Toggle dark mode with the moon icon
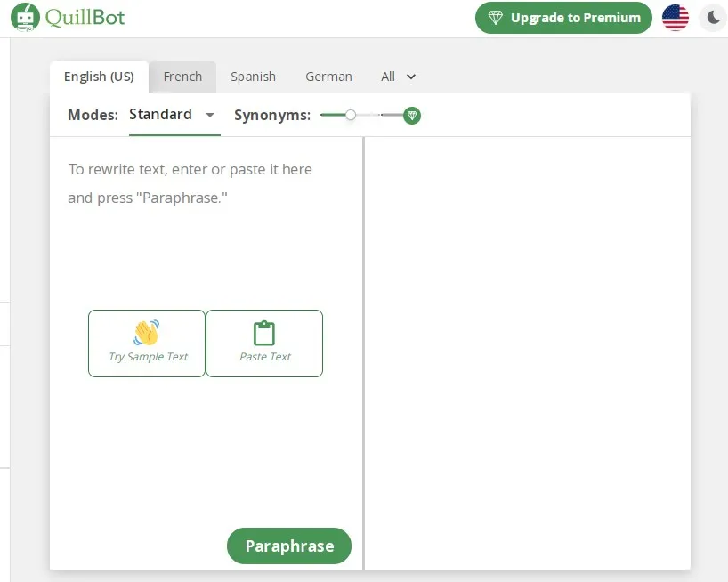Viewport: 728px width, 582px height. tap(713, 18)
